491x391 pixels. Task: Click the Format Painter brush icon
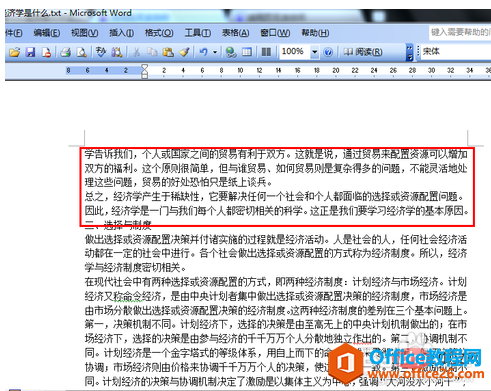click(184, 52)
